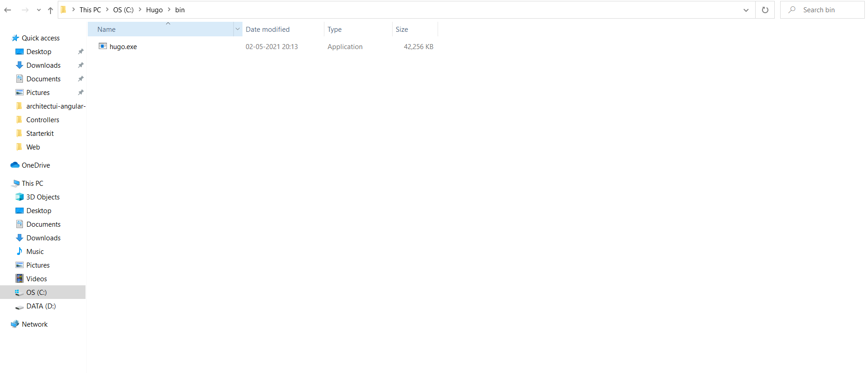
Task: Expand chevron after OS (C:) breadcrumb
Action: (140, 10)
